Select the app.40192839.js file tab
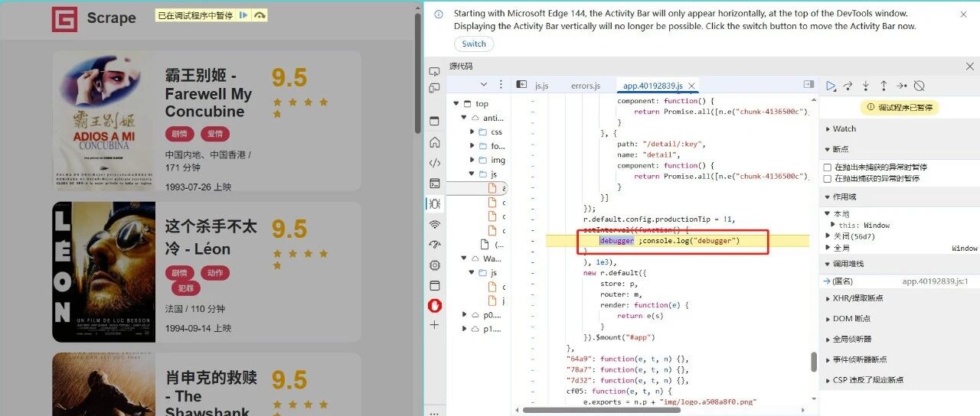 coord(652,86)
